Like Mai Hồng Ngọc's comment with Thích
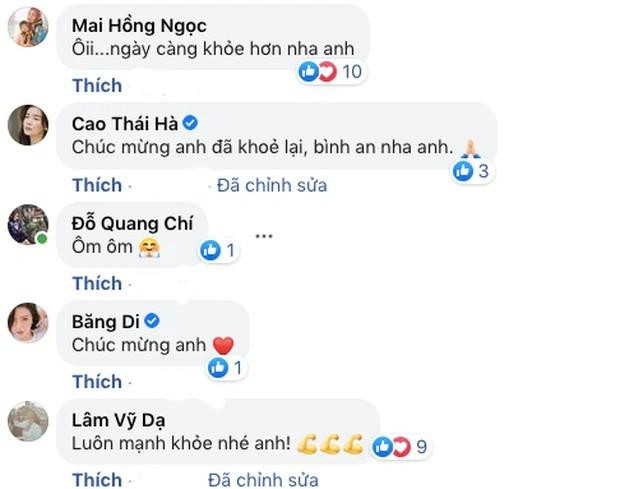This screenshot has width=620, height=489. pos(97,87)
